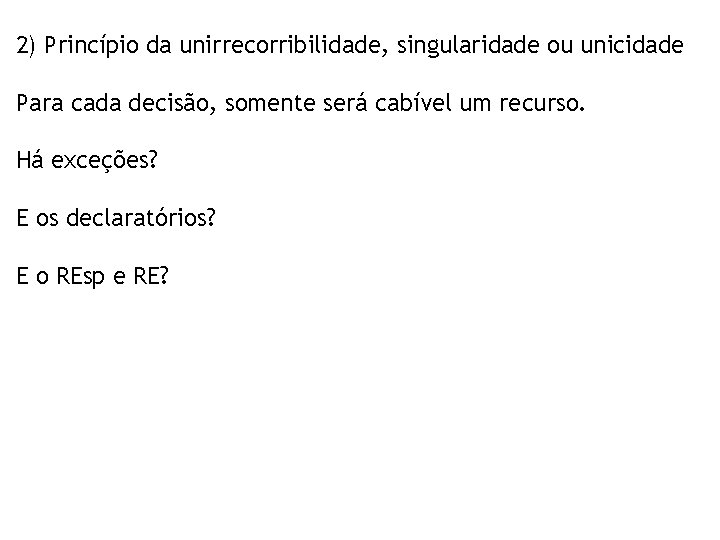Select the word "singularidade" in the title
Screen dimensions: 720x540
pos(452,46)
